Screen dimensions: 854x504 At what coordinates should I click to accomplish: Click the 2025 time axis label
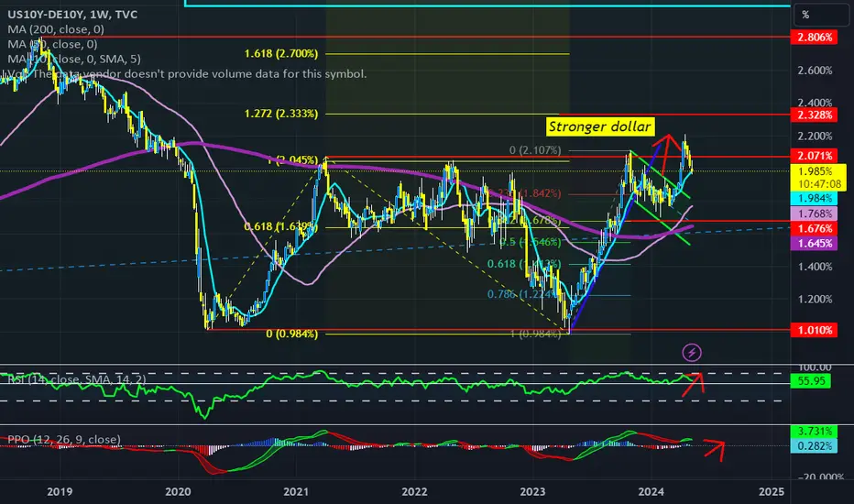tap(772, 491)
